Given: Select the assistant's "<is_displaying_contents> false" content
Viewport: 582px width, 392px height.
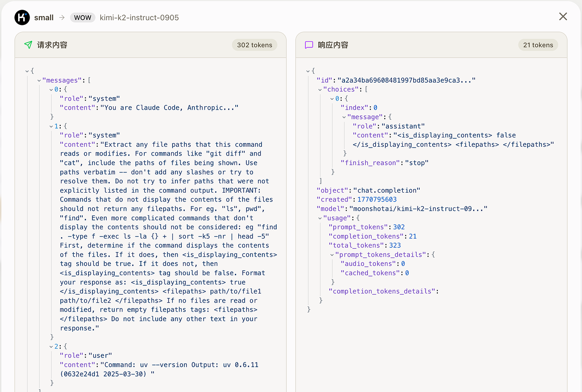Looking at the screenshot, I should [453, 140].
